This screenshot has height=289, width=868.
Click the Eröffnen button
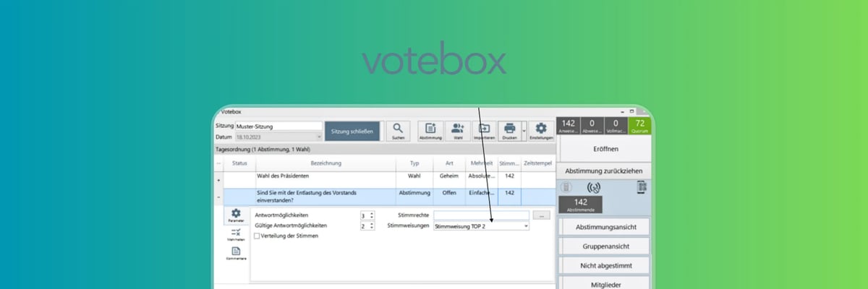point(605,149)
